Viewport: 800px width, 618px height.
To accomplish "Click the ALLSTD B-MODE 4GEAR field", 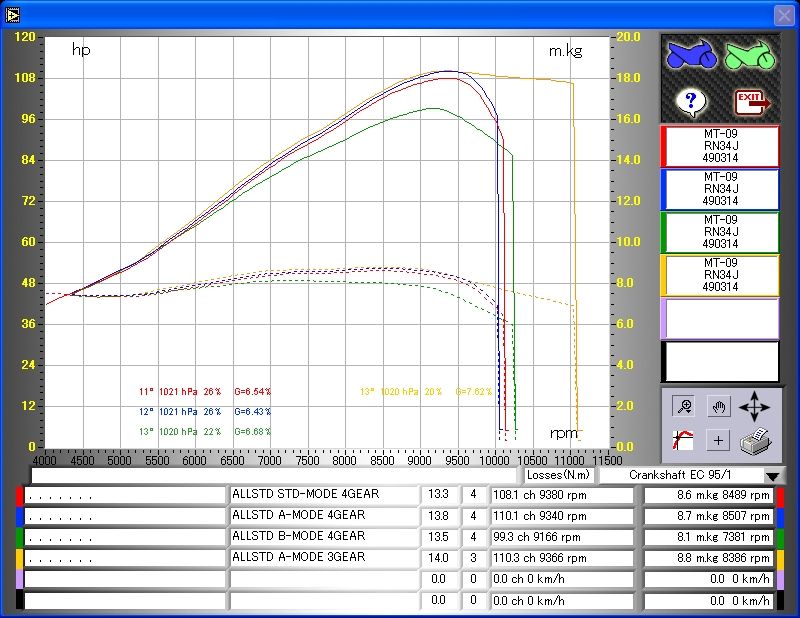I will click(323, 536).
